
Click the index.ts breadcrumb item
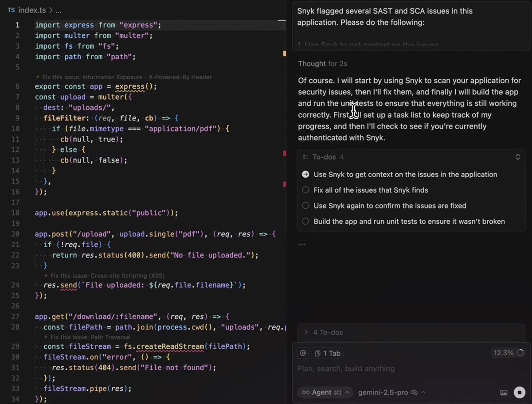[32, 10]
